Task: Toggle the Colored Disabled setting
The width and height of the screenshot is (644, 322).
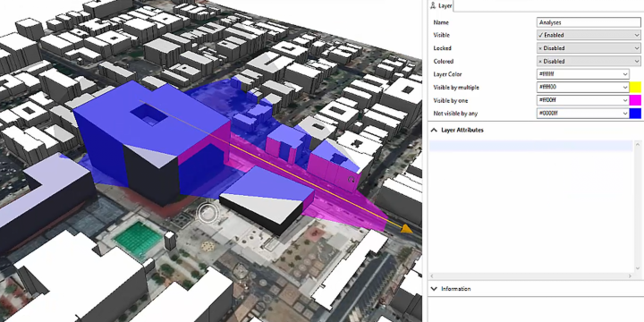Action: [x=589, y=61]
